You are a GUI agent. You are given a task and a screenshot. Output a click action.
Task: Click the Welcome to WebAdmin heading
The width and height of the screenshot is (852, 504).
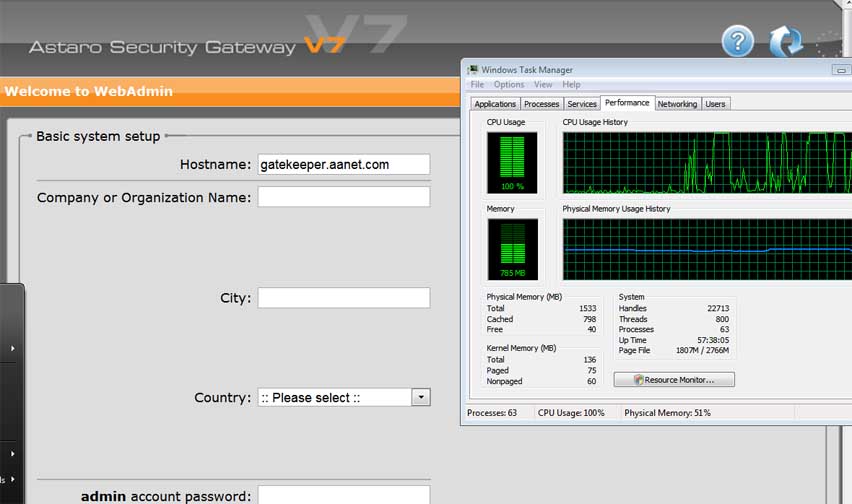(89, 91)
